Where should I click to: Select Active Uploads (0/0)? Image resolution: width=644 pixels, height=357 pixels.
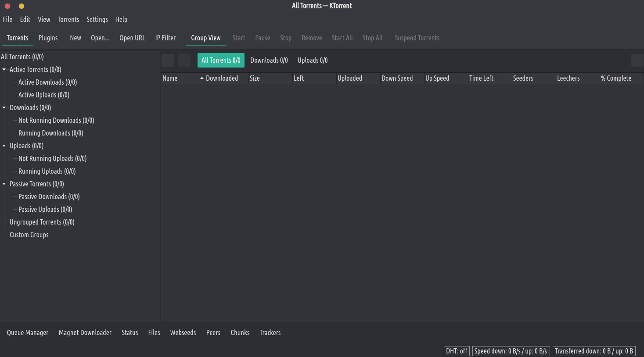point(44,95)
